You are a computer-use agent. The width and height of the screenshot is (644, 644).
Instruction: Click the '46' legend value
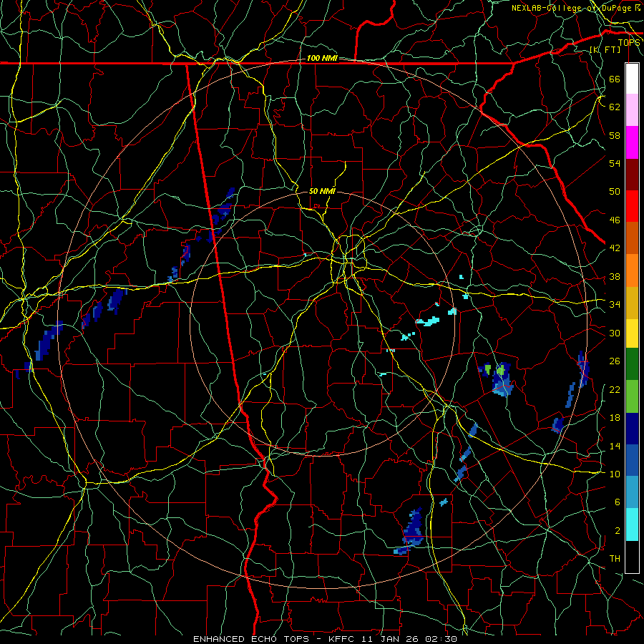(x=615, y=220)
